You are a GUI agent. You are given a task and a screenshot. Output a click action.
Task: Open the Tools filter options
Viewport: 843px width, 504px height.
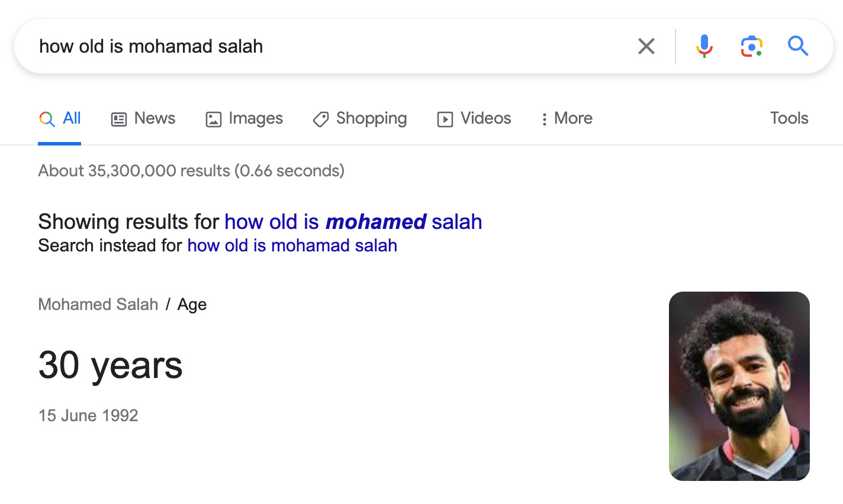(x=789, y=118)
